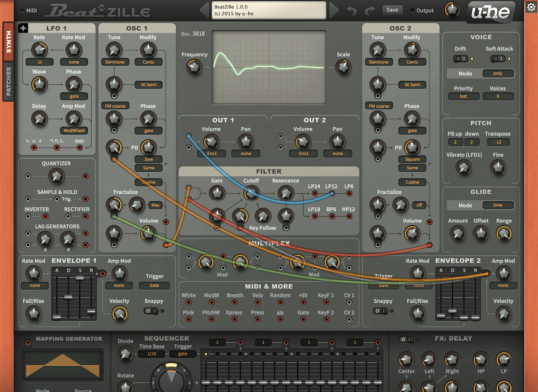Click the White noise output jack
This screenshot has height=392, width=538.
pos(188,303)
